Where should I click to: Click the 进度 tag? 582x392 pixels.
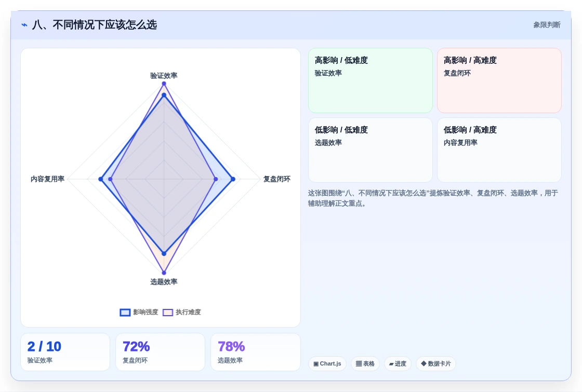(398, 363)
